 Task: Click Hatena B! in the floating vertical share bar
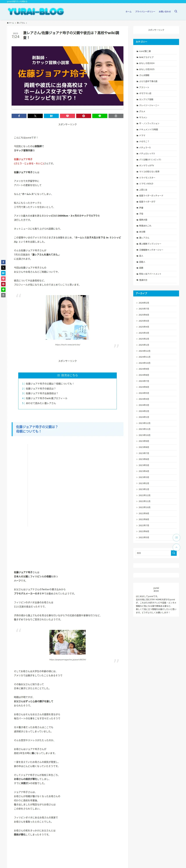tap(3, 273)
